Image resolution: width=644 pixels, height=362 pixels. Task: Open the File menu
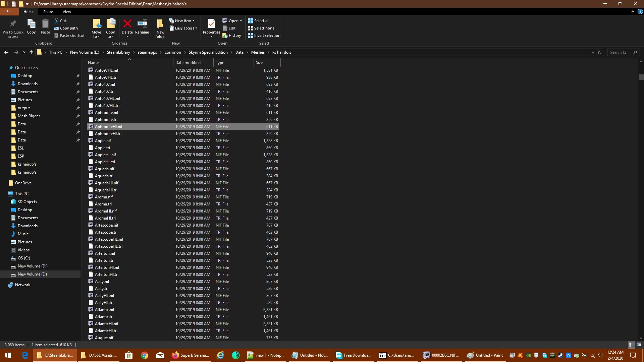(9, 12)
